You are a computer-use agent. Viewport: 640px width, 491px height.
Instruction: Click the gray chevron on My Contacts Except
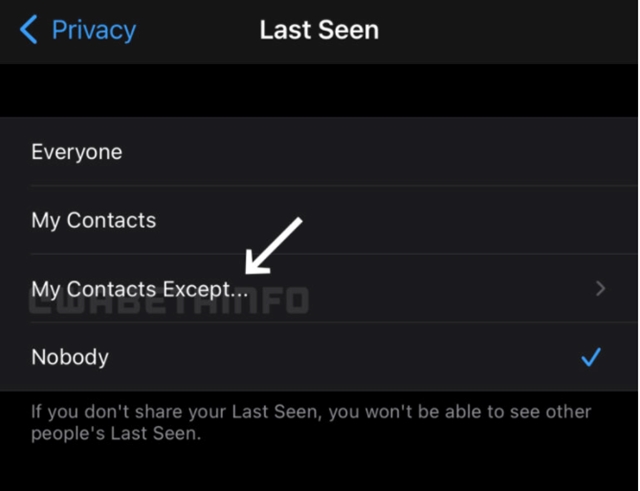pyautogui.click(x=600, y=289)
